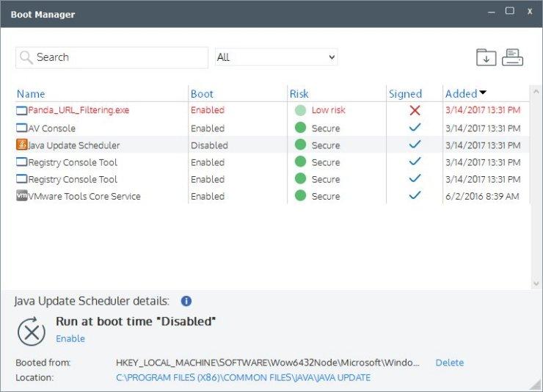Click the red X signed mark for Panda
The image size is (543, 392).
click(415, 110)
